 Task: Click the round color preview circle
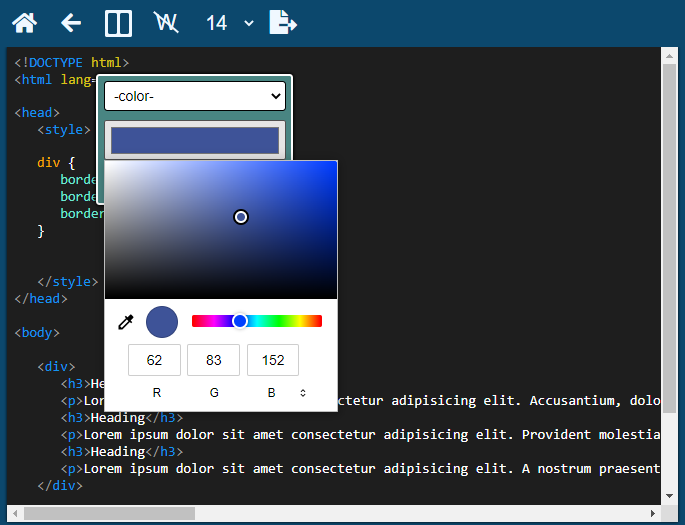[162, 322]
